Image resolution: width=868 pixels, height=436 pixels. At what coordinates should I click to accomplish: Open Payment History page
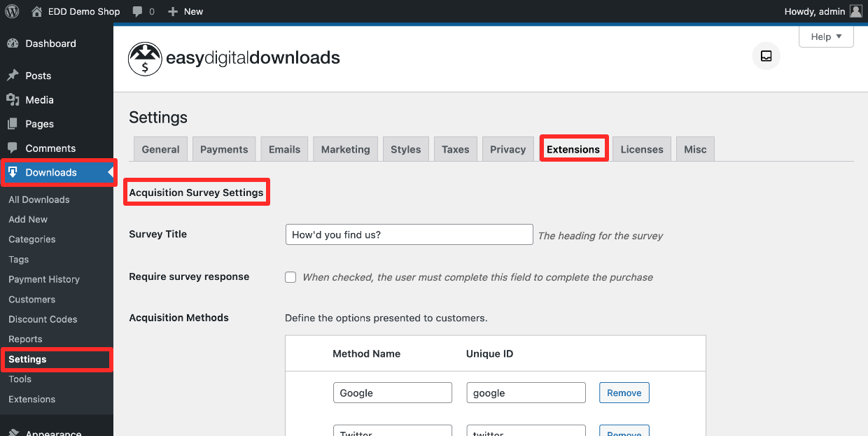click(x=44, y=279)
